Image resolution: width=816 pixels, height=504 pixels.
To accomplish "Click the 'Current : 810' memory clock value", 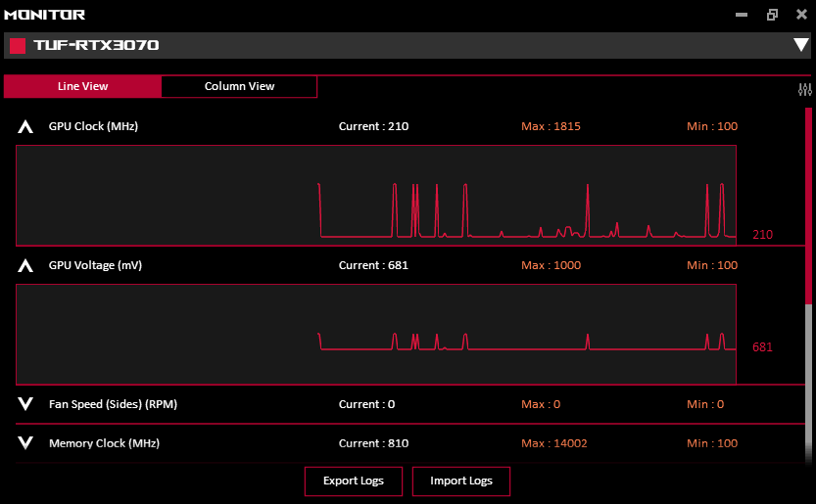I will [x=373, y=443].
